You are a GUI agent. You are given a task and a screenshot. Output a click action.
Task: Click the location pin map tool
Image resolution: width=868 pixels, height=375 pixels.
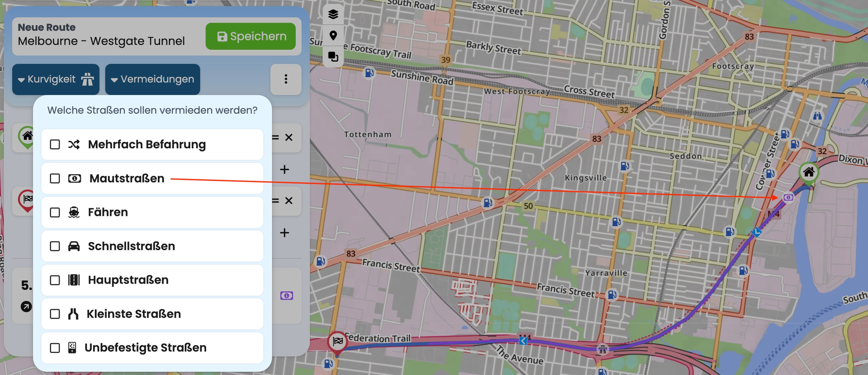(x=333, y=35)
